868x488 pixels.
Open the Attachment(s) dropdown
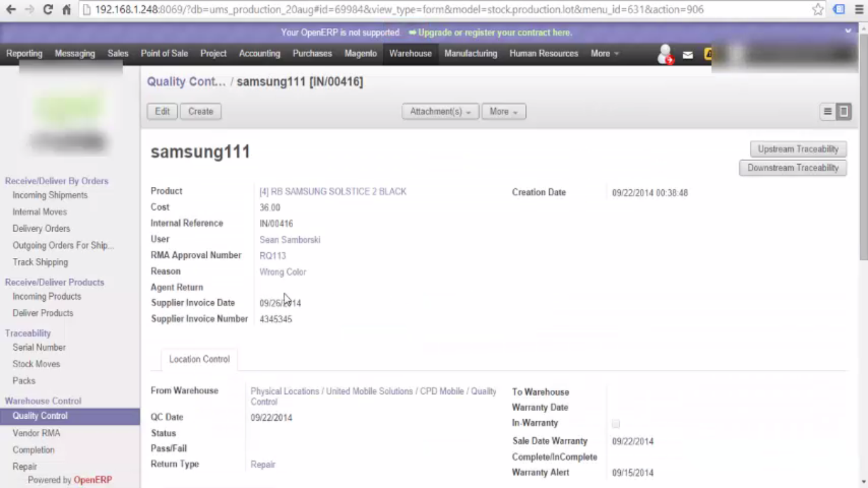click(440, 111)
